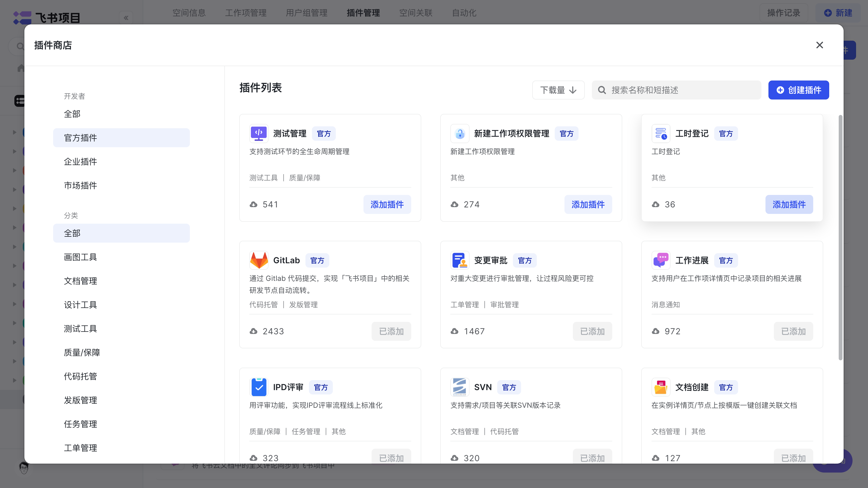The width and height of the screenshot is (868, 488).
Task: Click the 官方 tag on GitLab card
Action: click(317, 260)
